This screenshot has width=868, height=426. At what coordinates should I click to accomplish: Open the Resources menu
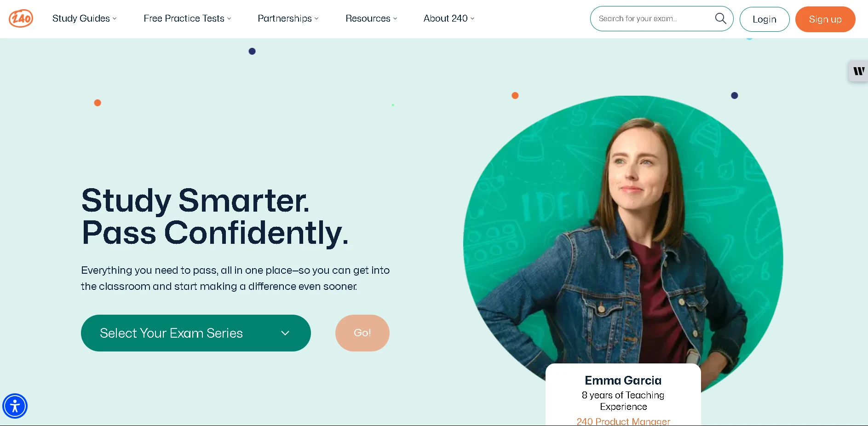pyautogui.click(x=371, y=18)
